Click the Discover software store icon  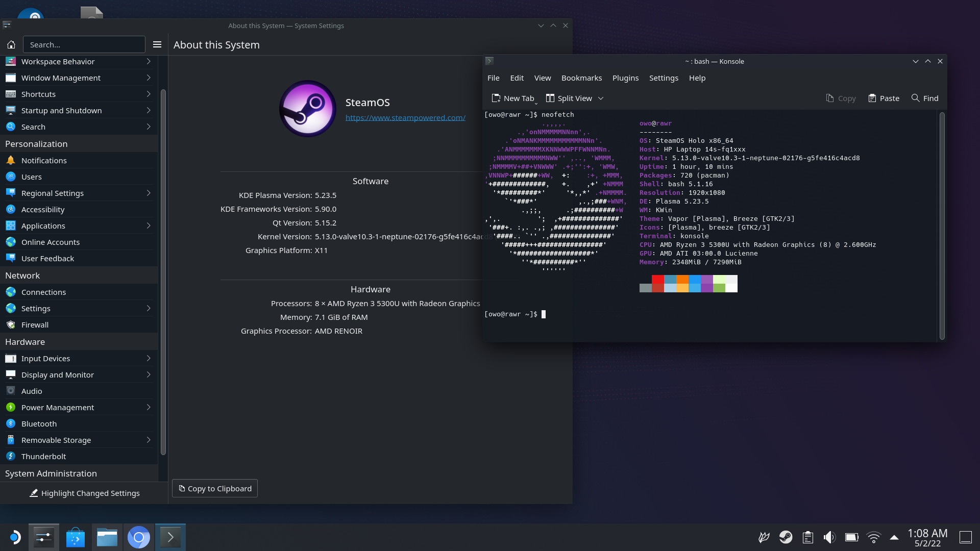[x=75, y=536]
